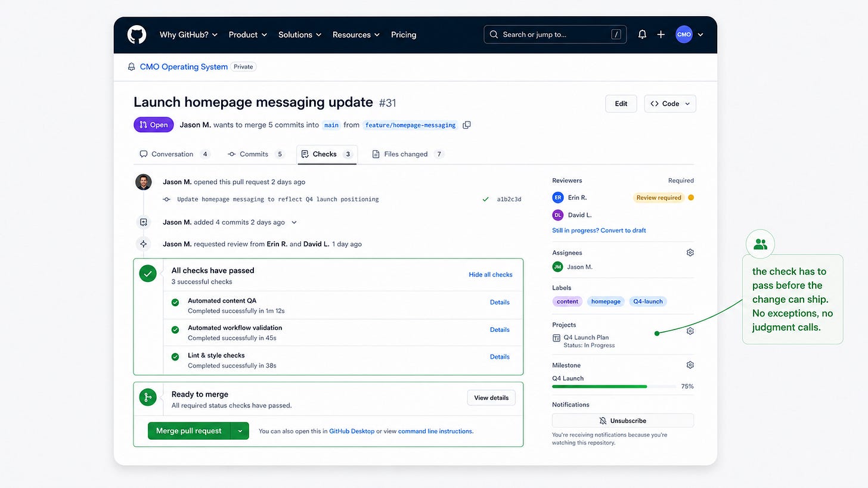This screenshot has height=488, width=868.
Task: Click the plus create-new icon
Action: tap(661, 35)
